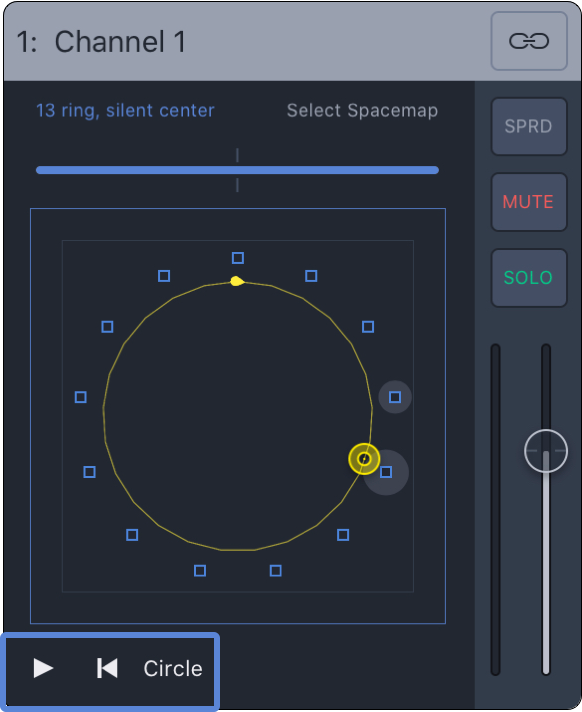Open the Select Spacemap dropdown

362,110
